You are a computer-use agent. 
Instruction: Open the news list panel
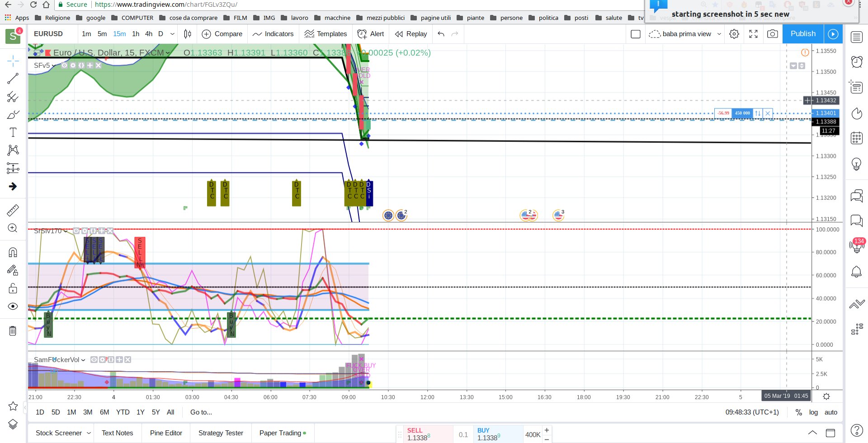point(857,87)
